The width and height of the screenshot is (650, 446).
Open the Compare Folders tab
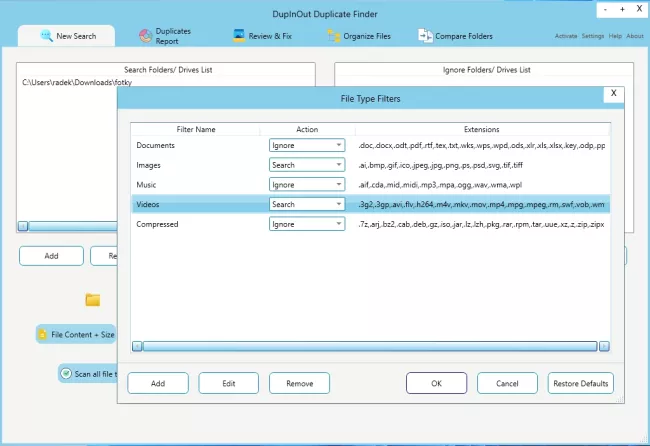(x=455, y=36)
